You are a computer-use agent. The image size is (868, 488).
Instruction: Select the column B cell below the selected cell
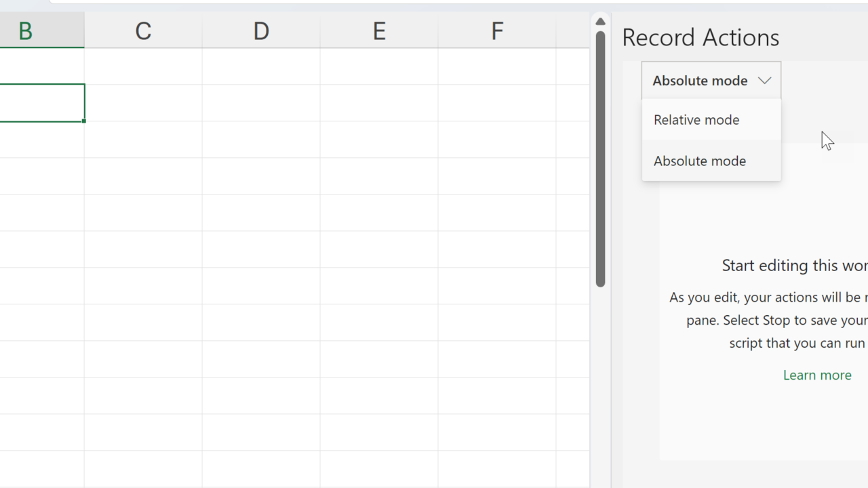pyautogui.click(x=41, y=140)
